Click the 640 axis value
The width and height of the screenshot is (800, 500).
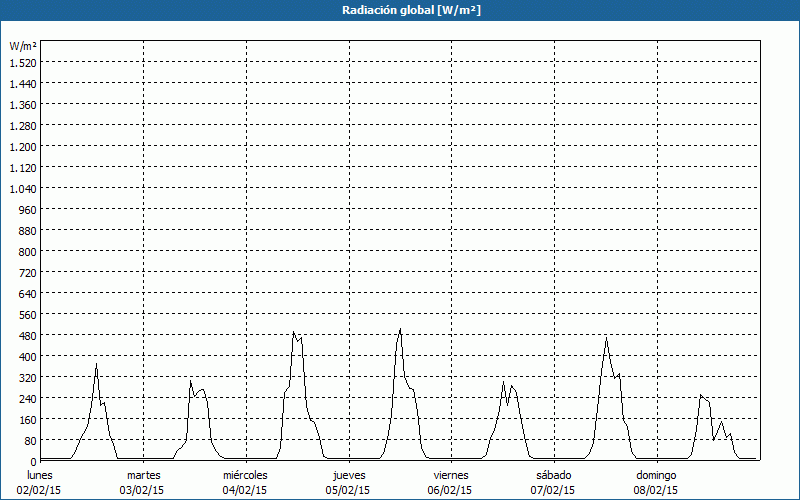coord(28,294)
